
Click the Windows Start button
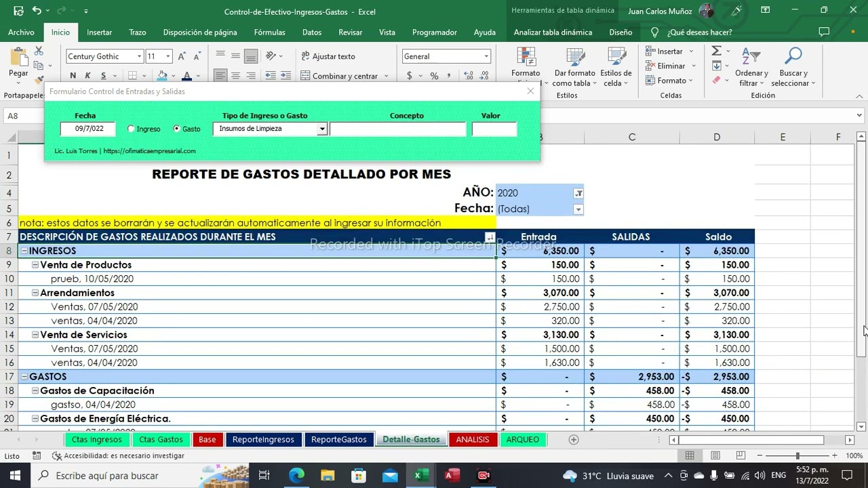pos(15,475)
